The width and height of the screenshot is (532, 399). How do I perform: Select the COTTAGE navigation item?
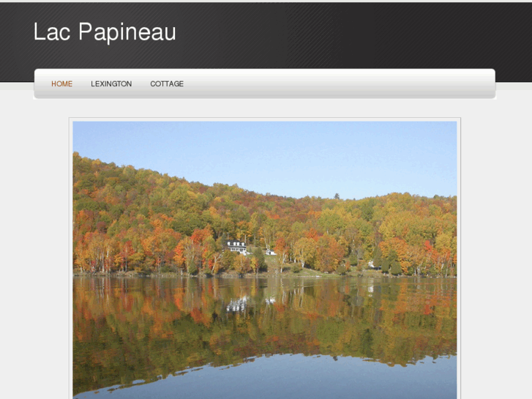[x=167, y=84]
